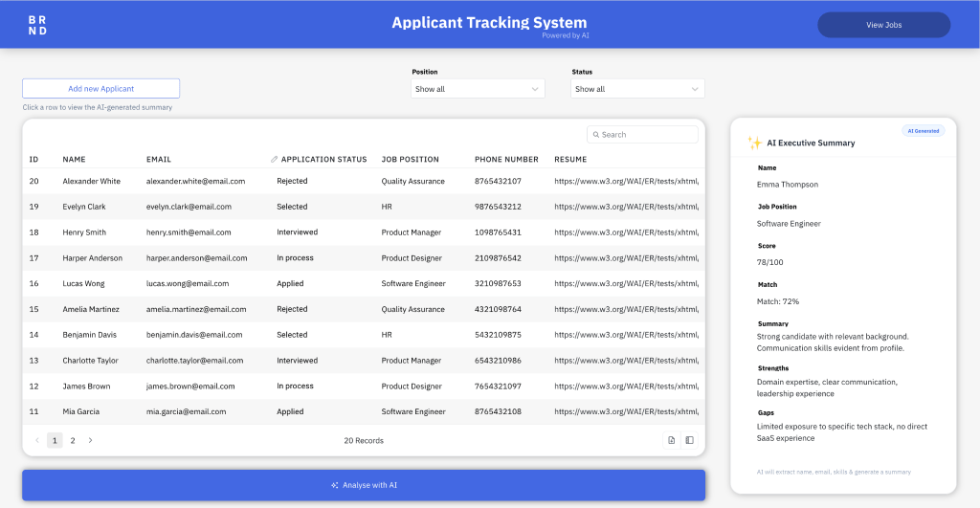
Task: Select Harper Anderson name cell
Action: pos(93,258)
